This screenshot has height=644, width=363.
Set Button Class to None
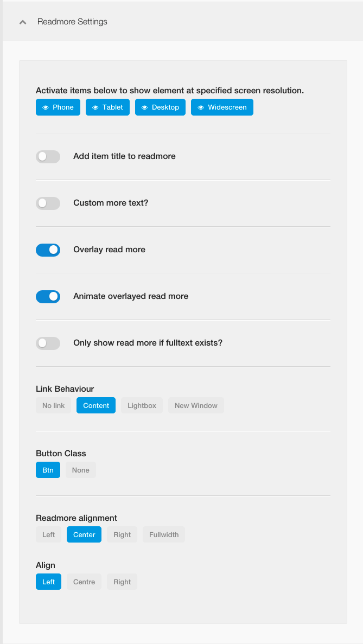pyautogui.click(x=80, y=470)
